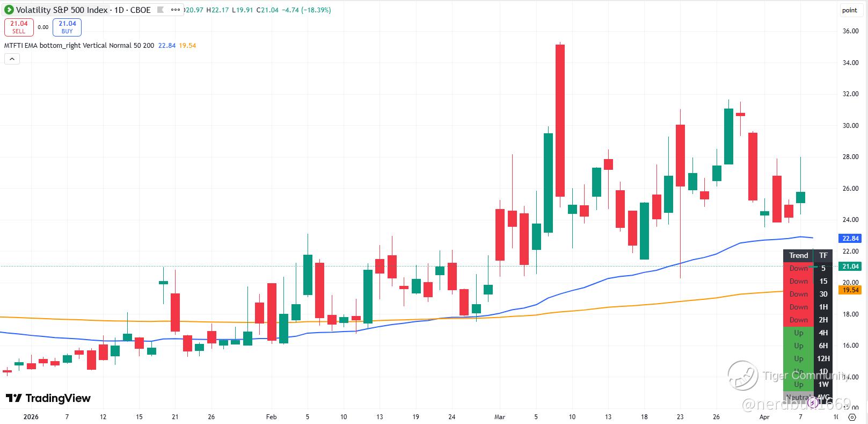Click the green 21.04 last-price tag on the axis

(850, 267)
